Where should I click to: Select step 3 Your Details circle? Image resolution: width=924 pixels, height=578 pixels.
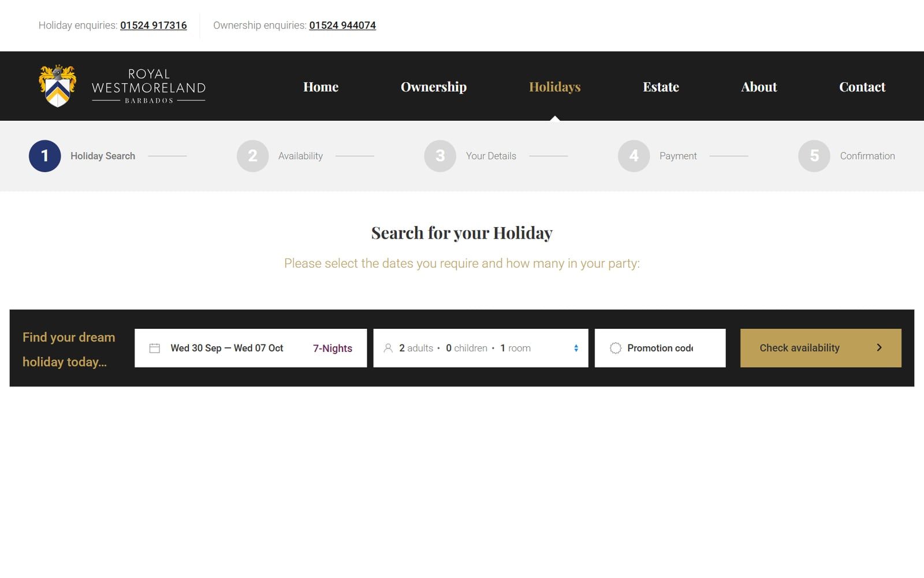(440, 156)
